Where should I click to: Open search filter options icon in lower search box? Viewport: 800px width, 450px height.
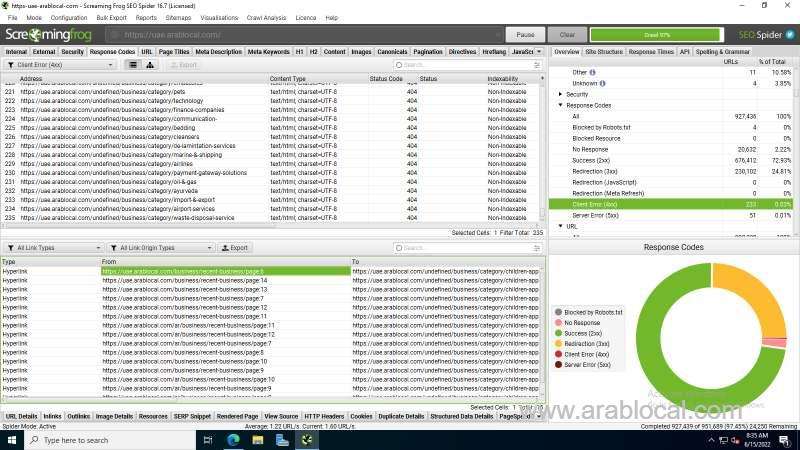[x=537, y=248]
